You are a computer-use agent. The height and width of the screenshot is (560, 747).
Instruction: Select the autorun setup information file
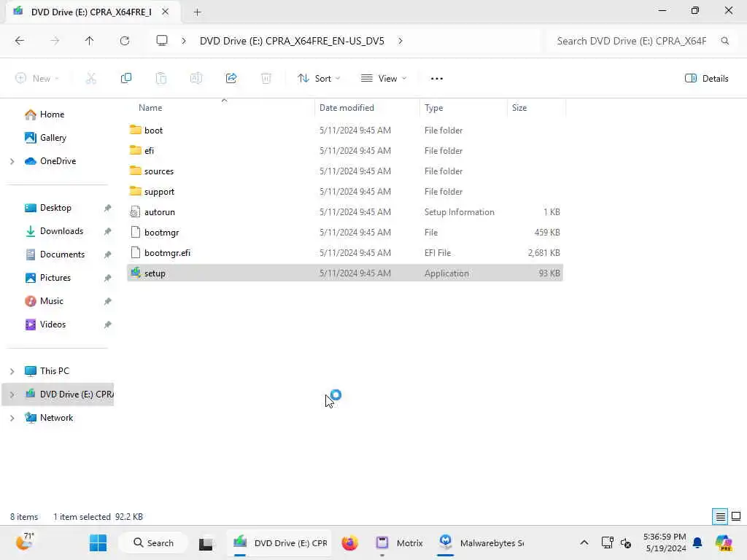159,212
